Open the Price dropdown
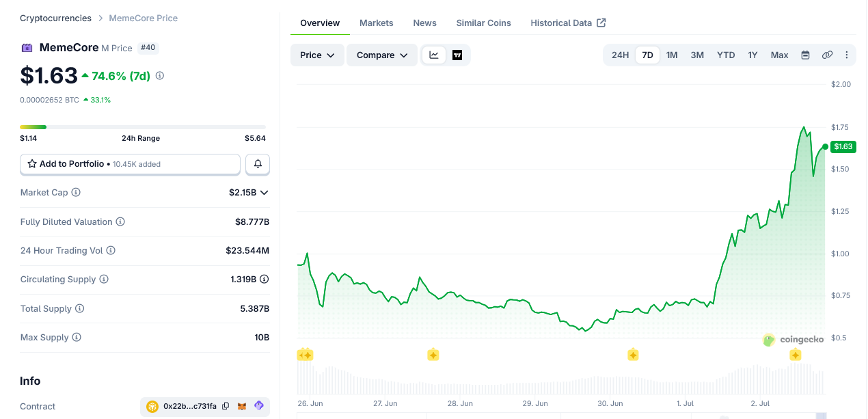The height and width of the screenshot is (419, 868). click(317, 55)
